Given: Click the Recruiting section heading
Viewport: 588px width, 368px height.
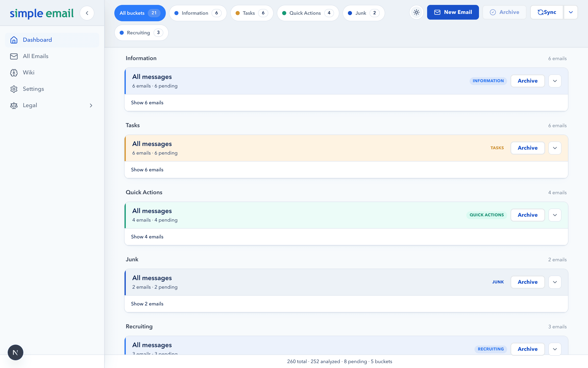Looking at the screenshot, I should tap(139, 326).
